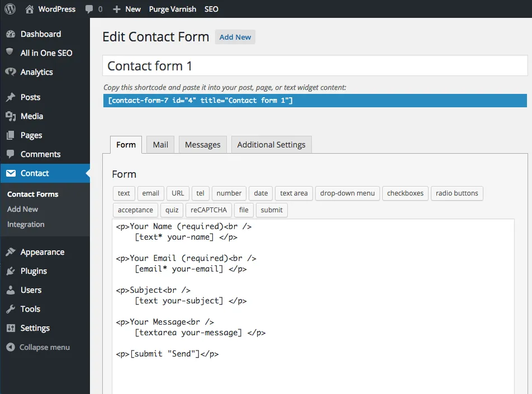Image resolution: width=532 pixels, height=394 pixels.
Task: Collapse the admin sidebar menu
Action: tap(38, 347)
